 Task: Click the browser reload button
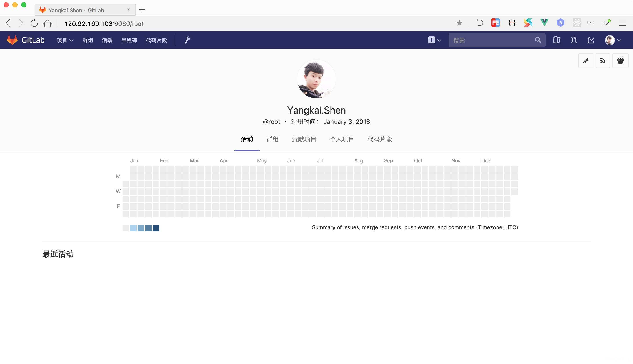[x=34, y=23]
